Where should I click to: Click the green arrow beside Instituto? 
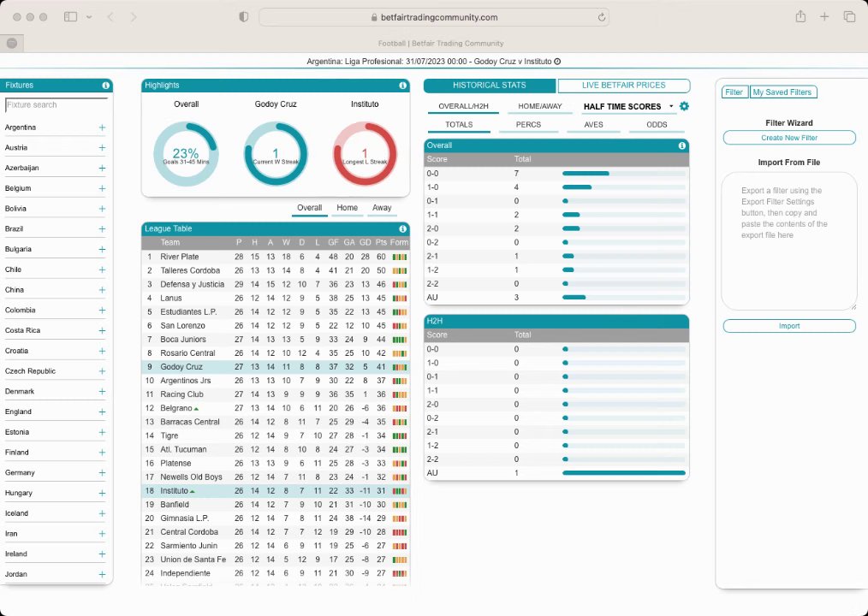193,491
